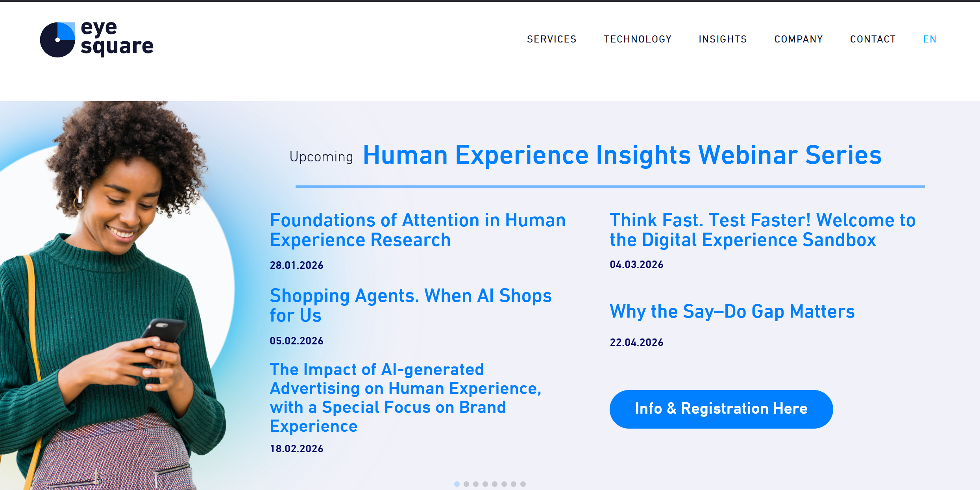This screenshot has height=490, width=980.
Task: Click the eye square logo
Action: click(x=97, y=39)
